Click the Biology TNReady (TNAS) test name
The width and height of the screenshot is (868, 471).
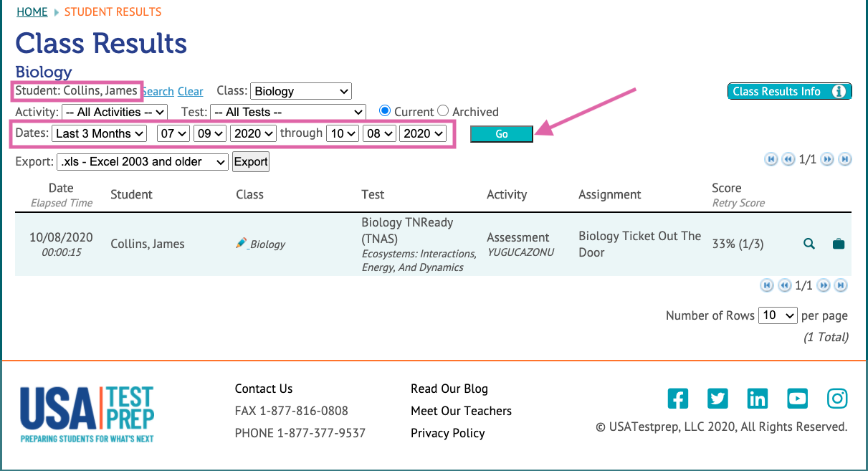click(x=407, y=230)
